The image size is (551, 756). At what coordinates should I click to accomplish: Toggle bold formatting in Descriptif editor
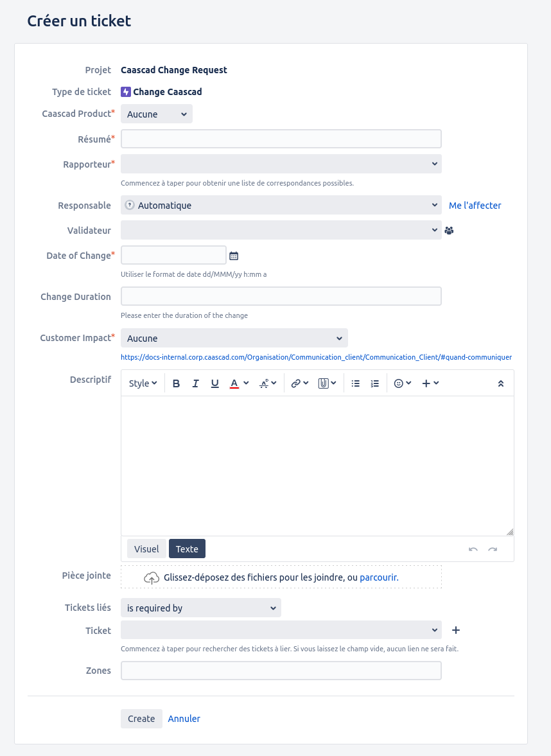[x=176, y=383]
